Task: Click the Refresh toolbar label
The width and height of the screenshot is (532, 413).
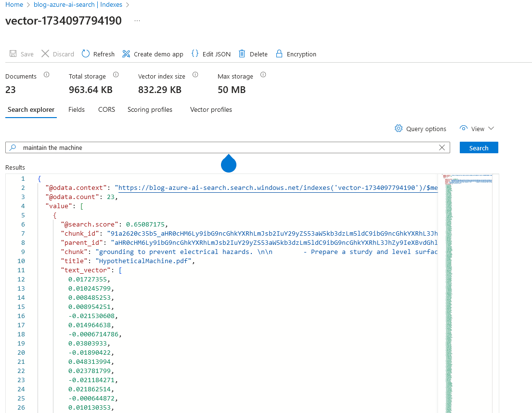Action: [104, 54]
